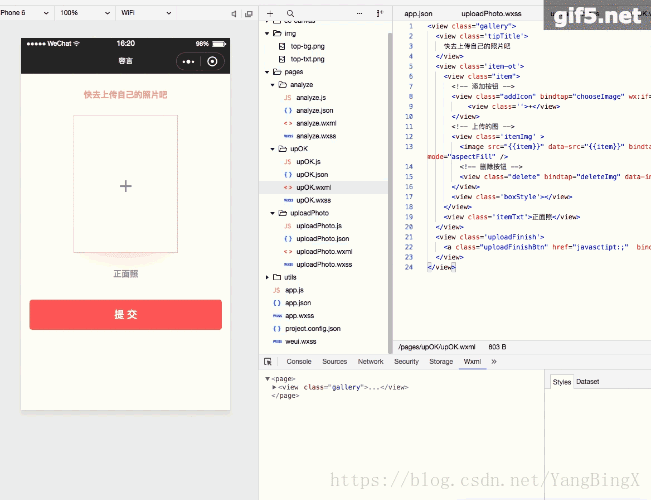This screenshot has width=651, height=500.
Task: Click line 24 closing view tag in editor
Action: (x=441, y=267)
